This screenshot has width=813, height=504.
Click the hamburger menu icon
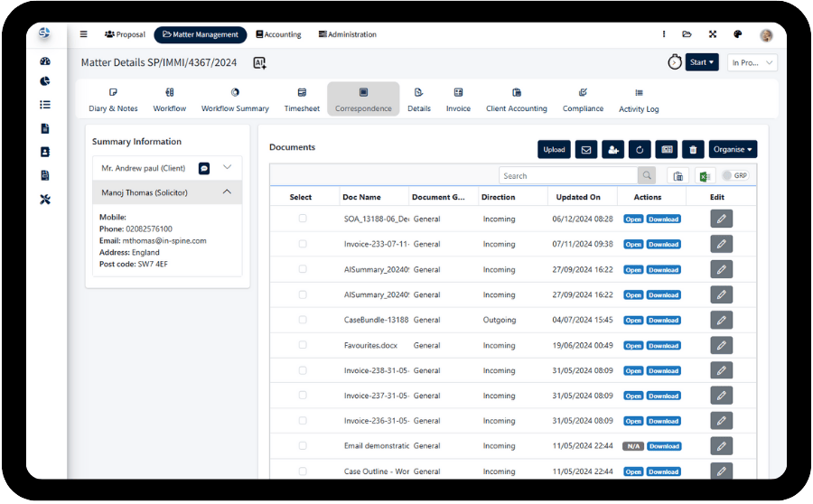point(83,34)
